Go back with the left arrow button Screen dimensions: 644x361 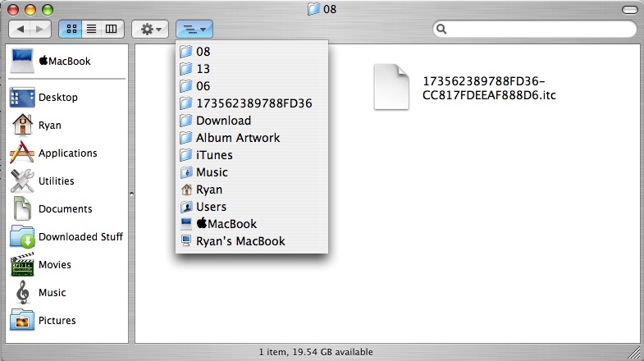[x=20, y=29]
